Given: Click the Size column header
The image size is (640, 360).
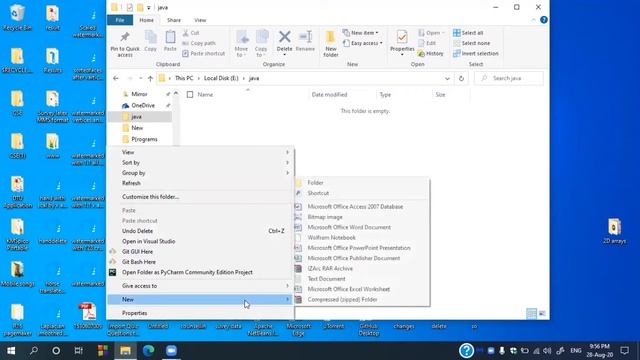Looking at the screenshot, I should (x=440, y=95).
